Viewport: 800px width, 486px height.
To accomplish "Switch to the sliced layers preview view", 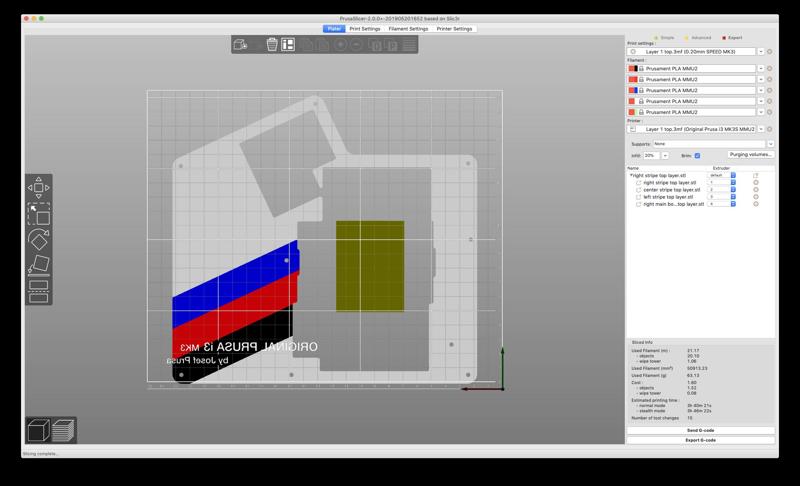I will (x=63, y=430).
